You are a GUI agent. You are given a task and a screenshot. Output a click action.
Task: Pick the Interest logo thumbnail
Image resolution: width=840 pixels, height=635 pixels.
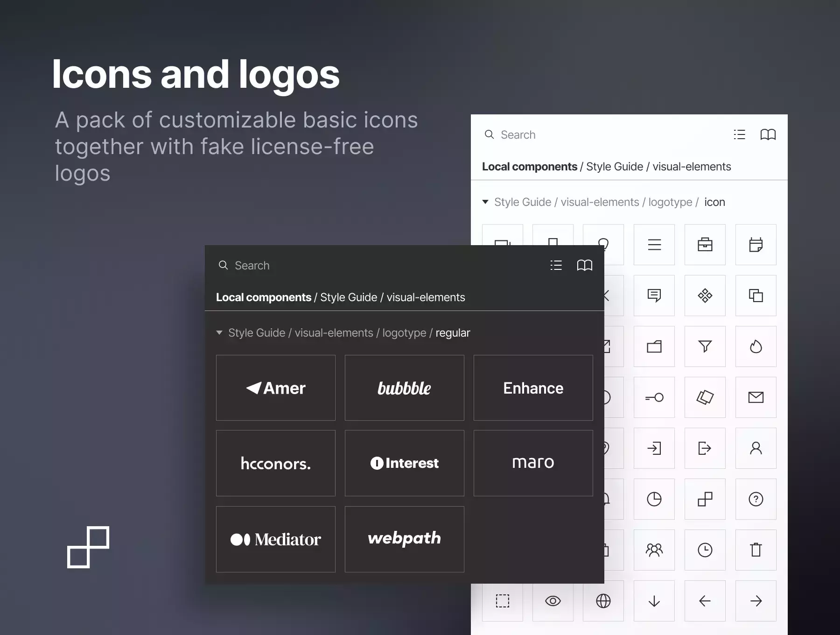[x=405, y=463]
